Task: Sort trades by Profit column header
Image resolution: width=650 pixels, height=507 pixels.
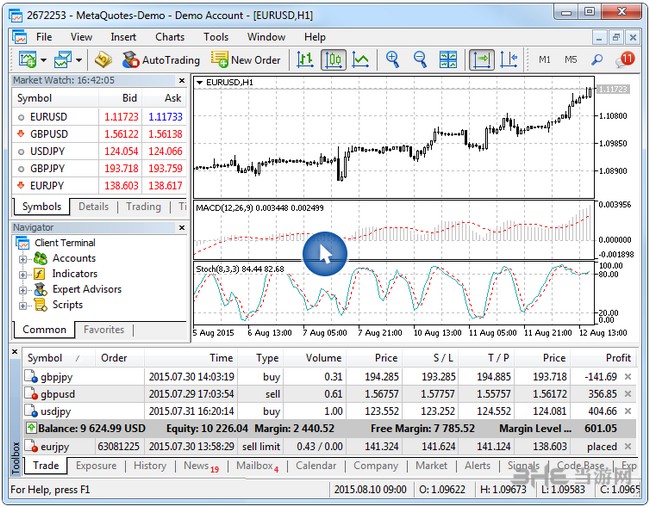Action: [603, 358]
